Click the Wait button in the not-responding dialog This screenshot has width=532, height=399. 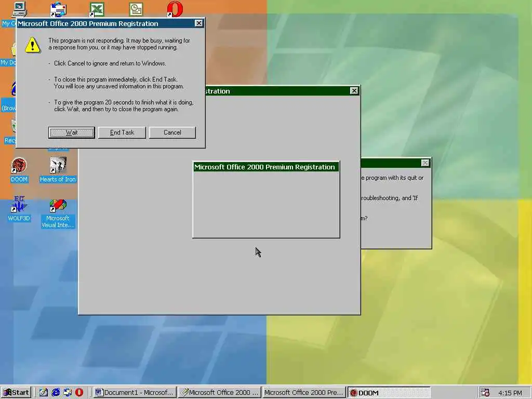click(x=71, y=132)
